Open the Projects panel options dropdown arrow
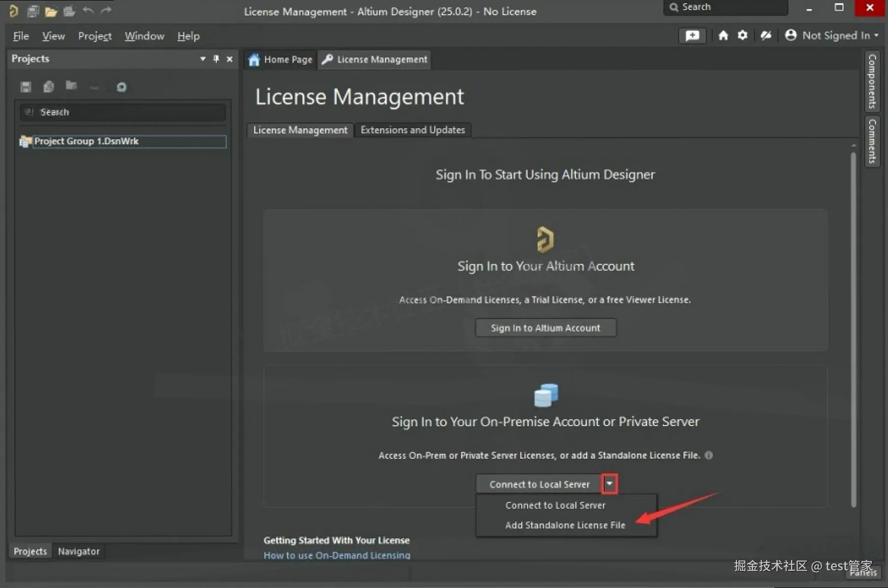The image size is (888, 588). [x=203, y=59]
